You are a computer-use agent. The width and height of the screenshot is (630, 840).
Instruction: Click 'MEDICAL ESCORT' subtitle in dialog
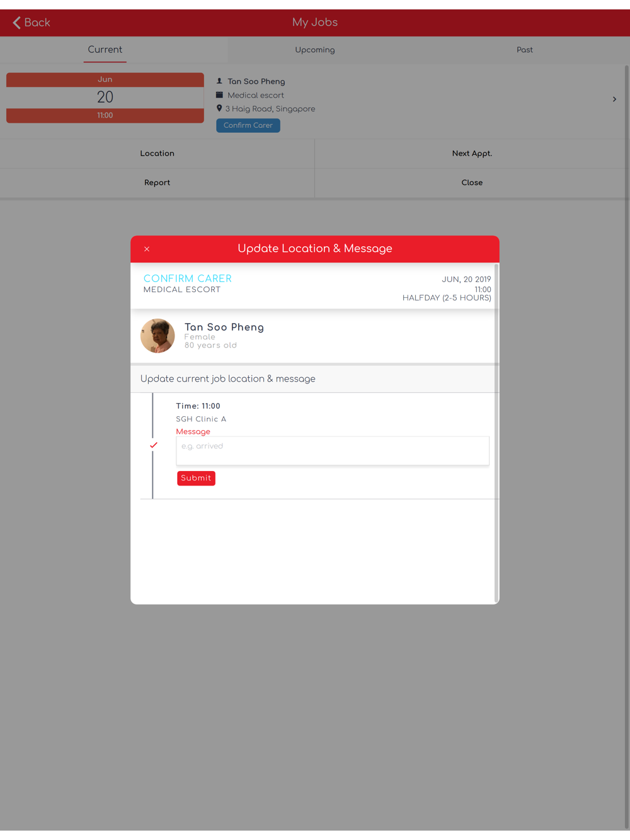tap(182, 290)
